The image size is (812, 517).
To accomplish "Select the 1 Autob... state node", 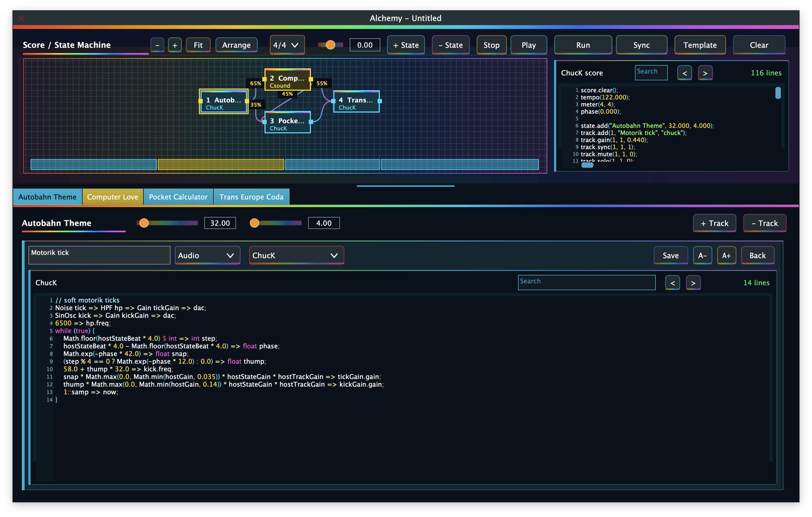I will click(223, 101).
